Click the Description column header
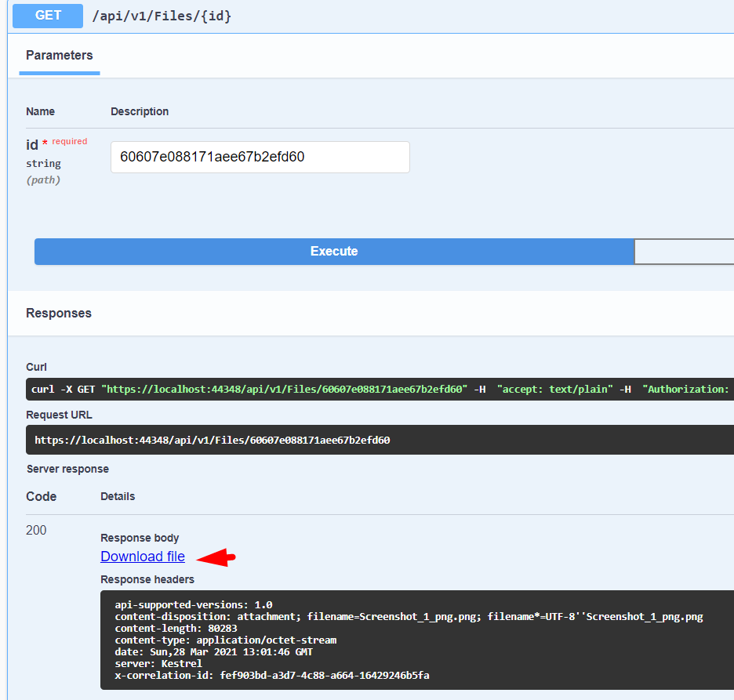The height and width of the screenshot is (700, 734). pyautogui.click(x=140, y=111)
